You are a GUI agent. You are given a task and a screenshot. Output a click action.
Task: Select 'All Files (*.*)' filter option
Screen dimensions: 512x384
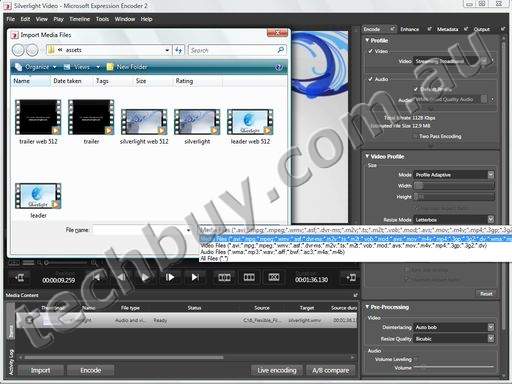tap(214, 258)
